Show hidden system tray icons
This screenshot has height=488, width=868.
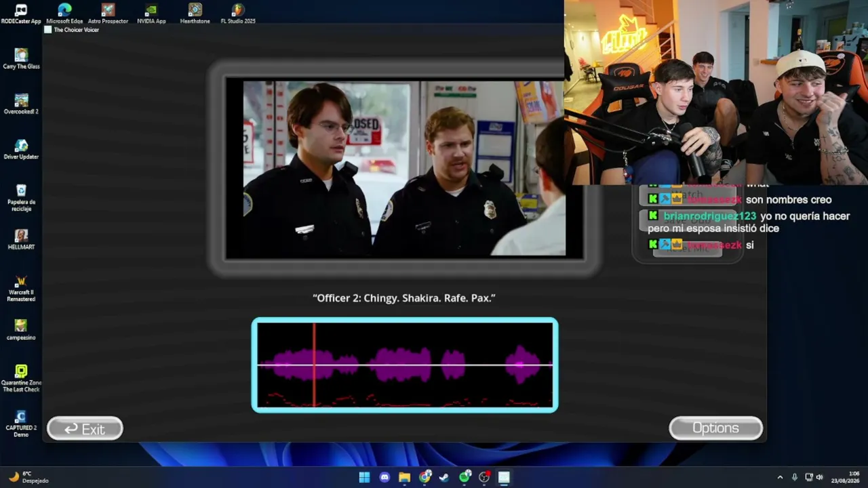coord(780,477)
